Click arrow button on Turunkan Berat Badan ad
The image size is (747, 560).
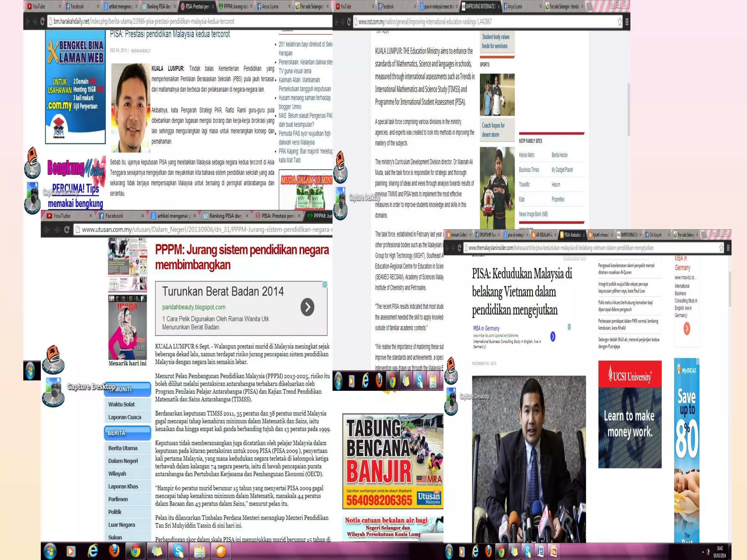tap(307, 307)
